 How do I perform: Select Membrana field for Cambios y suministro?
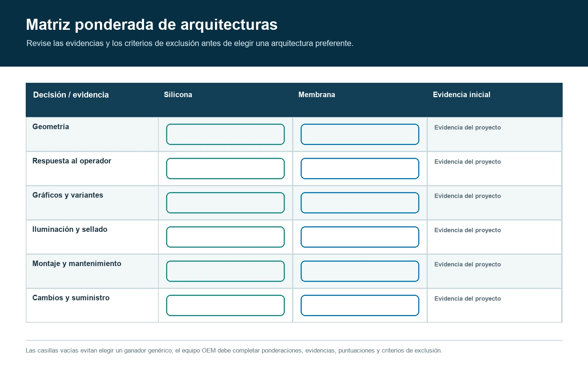[x=360, y=305]
